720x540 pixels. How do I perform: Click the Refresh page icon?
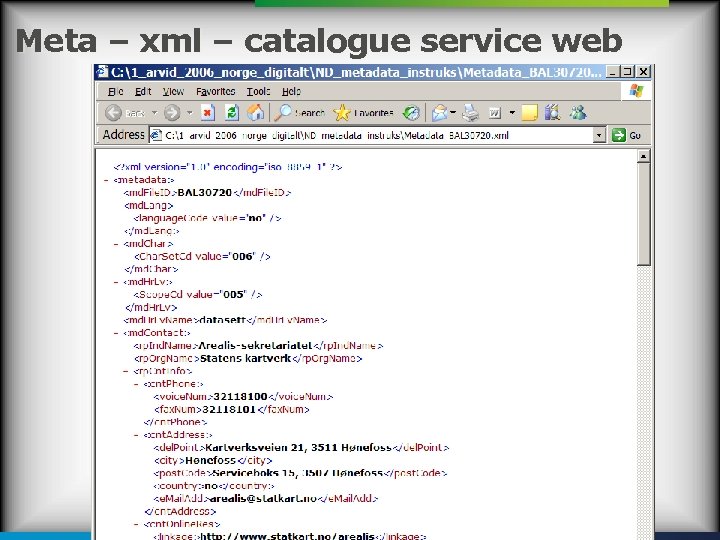pos(231,112)
